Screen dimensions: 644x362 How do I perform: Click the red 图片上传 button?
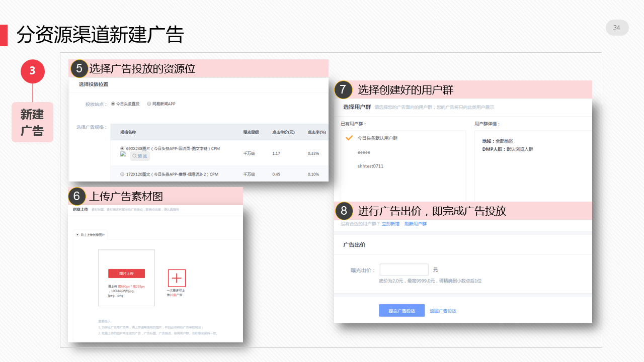pos(126,274)
